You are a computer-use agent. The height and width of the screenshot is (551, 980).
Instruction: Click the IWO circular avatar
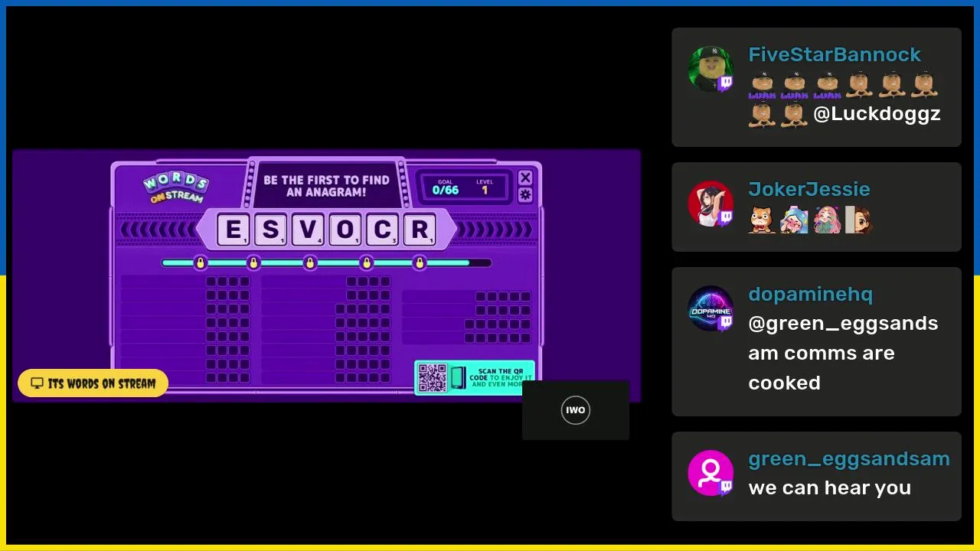576,410
